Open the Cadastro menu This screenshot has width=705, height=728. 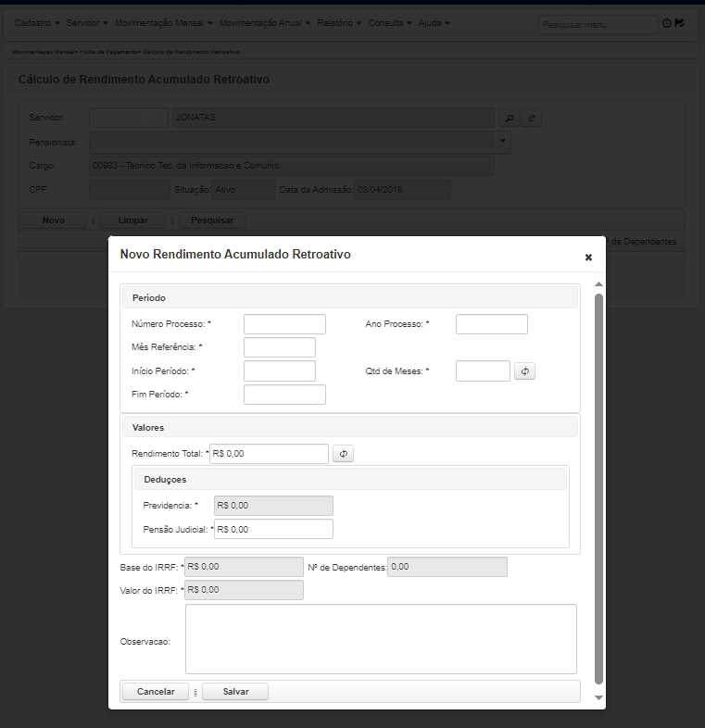37,23
